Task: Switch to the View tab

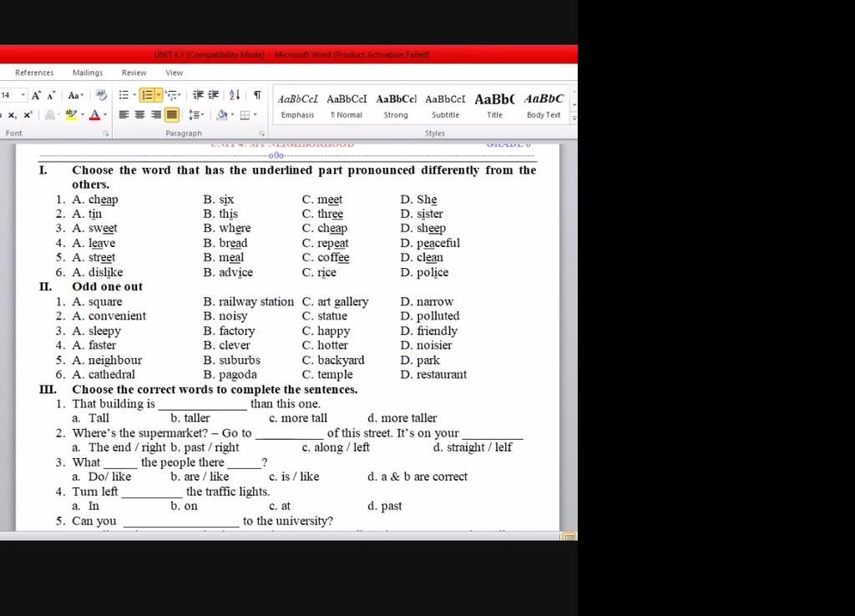Action: pyautogui.click(x=174, y=73)
